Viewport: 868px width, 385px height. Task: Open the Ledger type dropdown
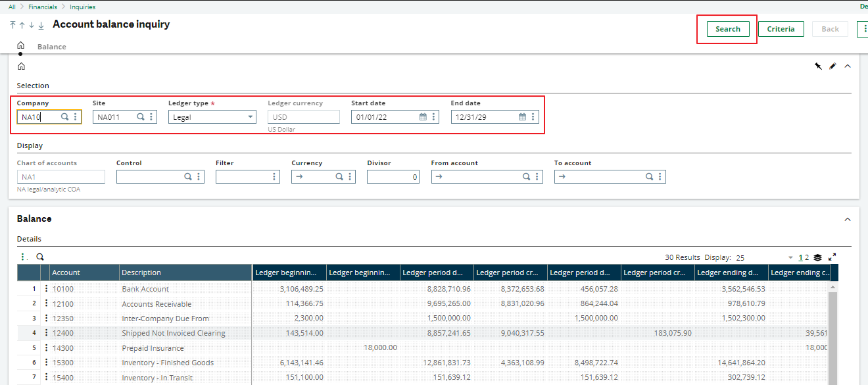pyautogui.click(x=250, y=116)
